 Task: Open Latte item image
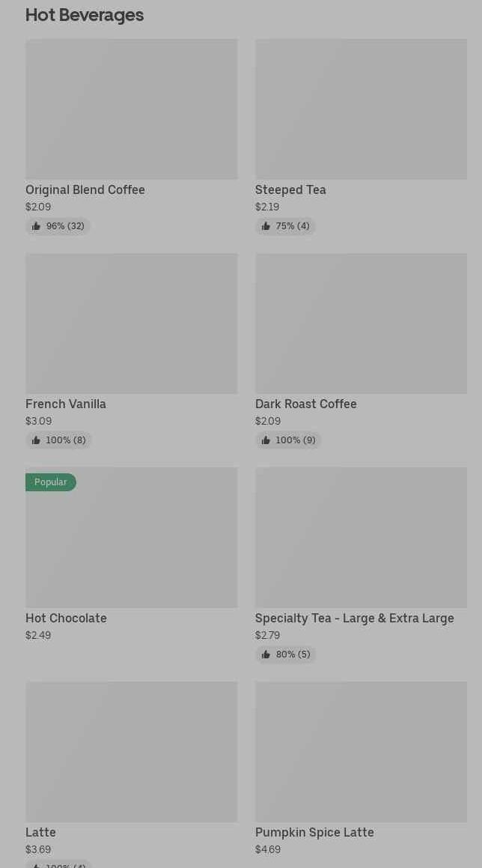[131, 752]
